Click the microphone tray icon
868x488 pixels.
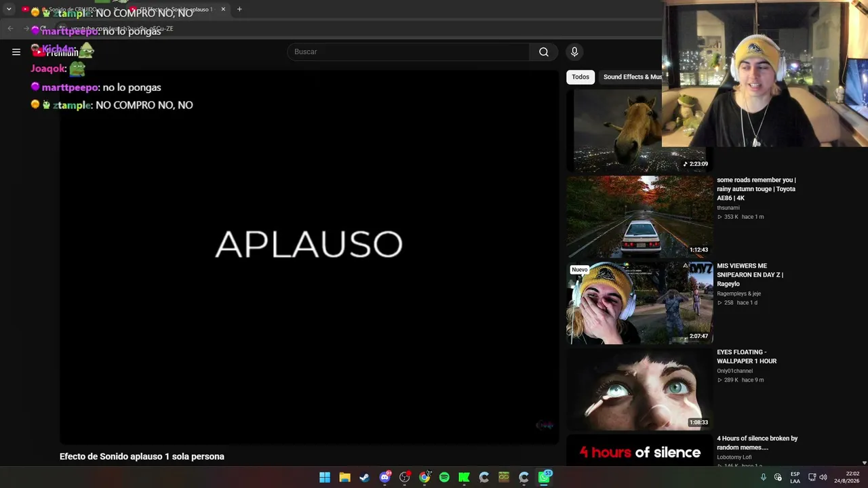(764, 477)
